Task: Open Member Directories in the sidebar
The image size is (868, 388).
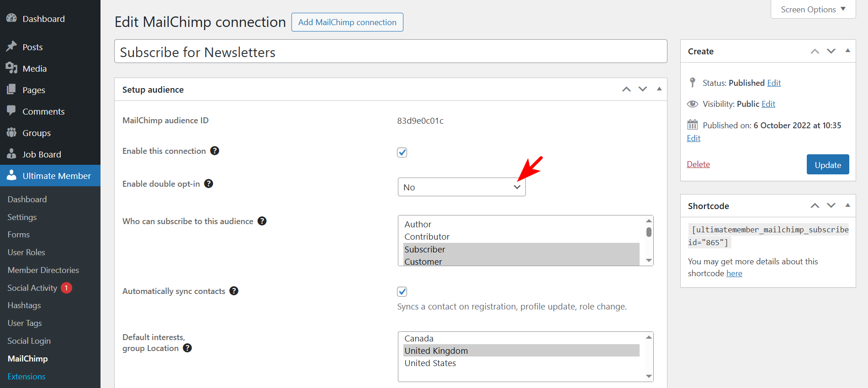Action: click(43, 270)
